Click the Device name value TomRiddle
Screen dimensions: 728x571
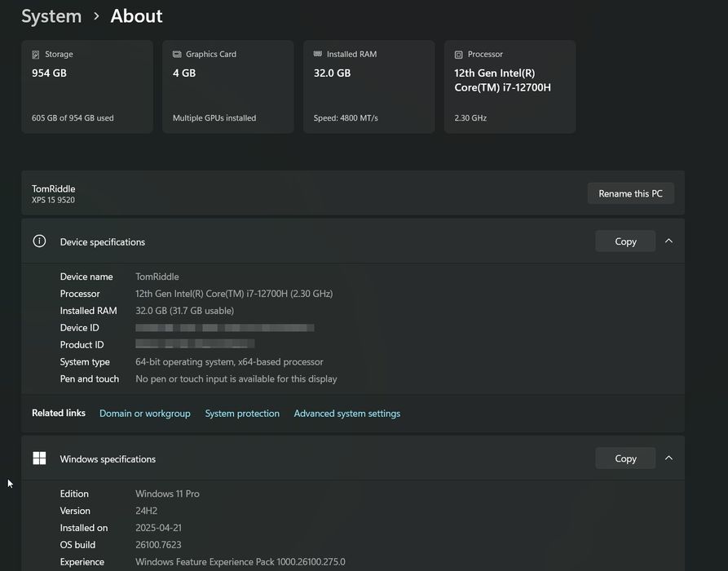(x=157, y=277)
